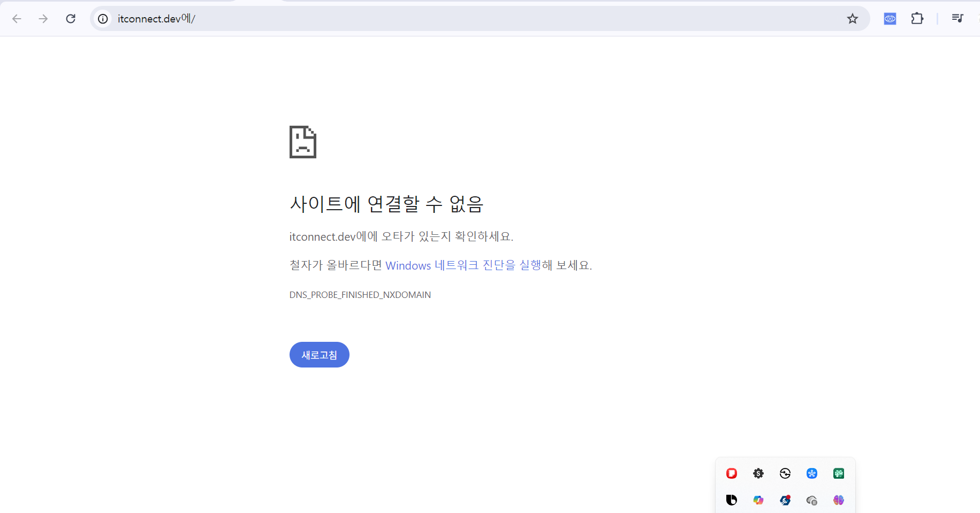Viewport: 980px width, 513px height.
Task: Reload the page using the toolbar refresh icon
Action: [71, 19]
